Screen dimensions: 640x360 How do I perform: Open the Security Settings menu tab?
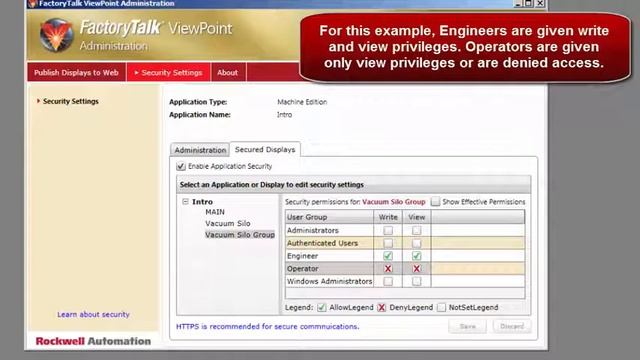[x=169, y=73]
